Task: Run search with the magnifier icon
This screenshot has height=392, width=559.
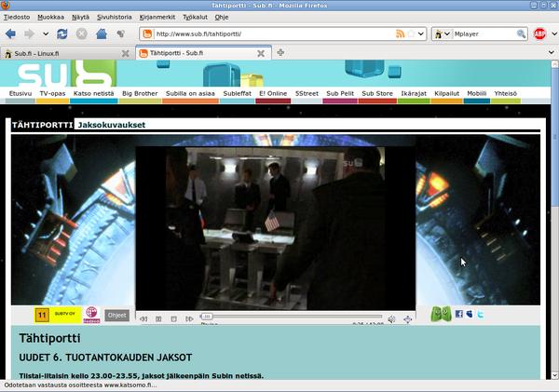Action: pos(521,34)
